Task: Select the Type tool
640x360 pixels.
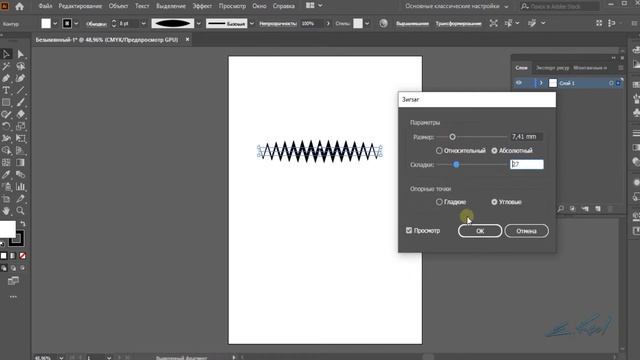Action: [x=6, y=90]
